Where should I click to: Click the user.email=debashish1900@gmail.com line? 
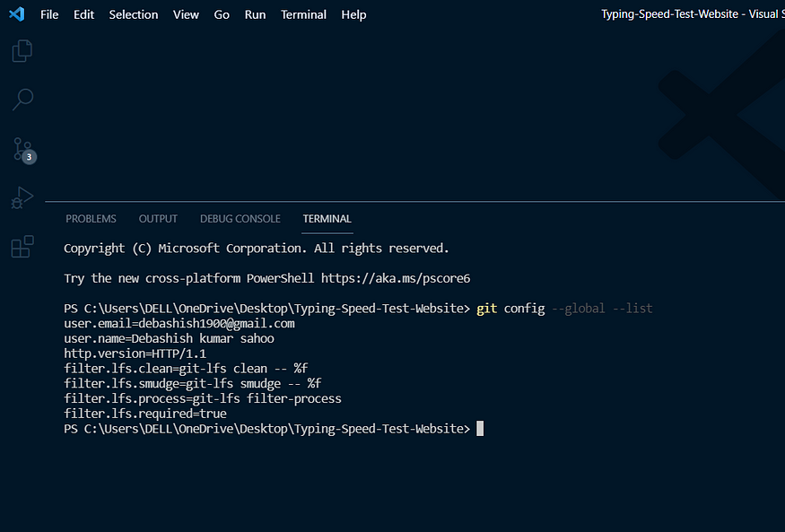pos(179,323)
